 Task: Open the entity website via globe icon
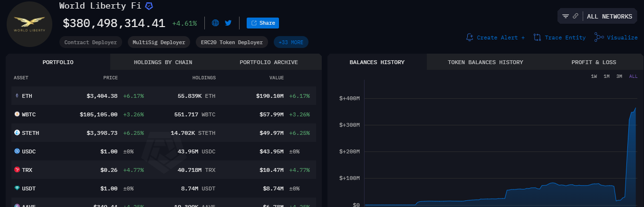(x=215, y=23)
